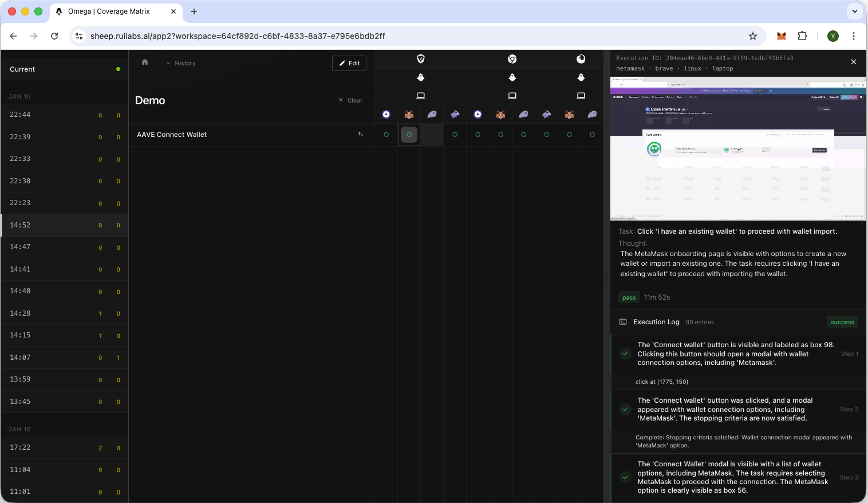Open Chrome's three-dot menu
The height and width of the screenshot is (503, 868).
pos(854,36)
